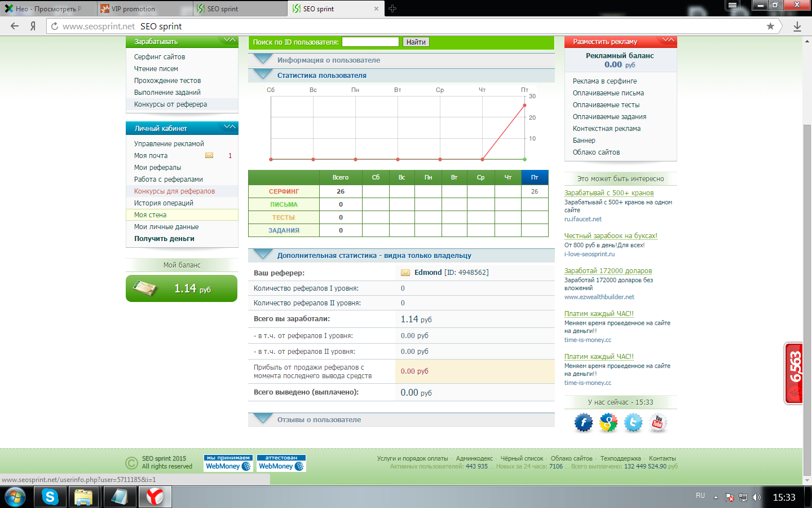This screenshot has width=812, height=508.
Task: Open Контекстная реклама link
Action: [x=607, y=129]
